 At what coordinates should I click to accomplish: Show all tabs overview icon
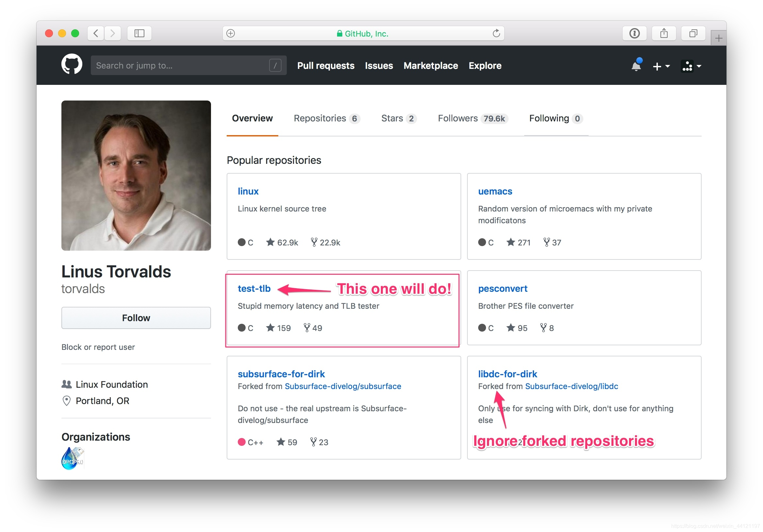click(x=693, y=33)
